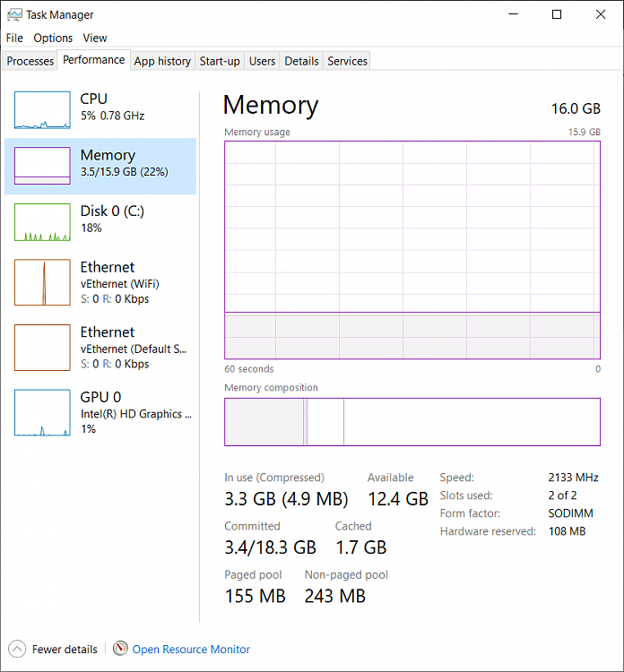Click the Resource Monitor gauge icon
624x672 pixels.
coord(120,648)
